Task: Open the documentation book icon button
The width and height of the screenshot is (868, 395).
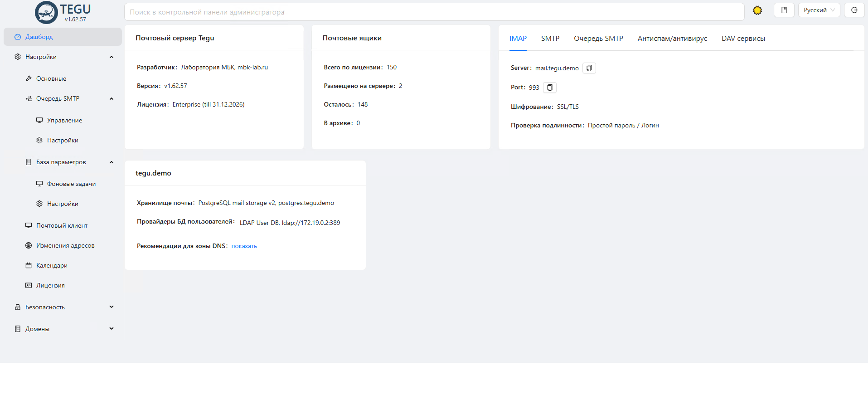Action: coord(784,10)
